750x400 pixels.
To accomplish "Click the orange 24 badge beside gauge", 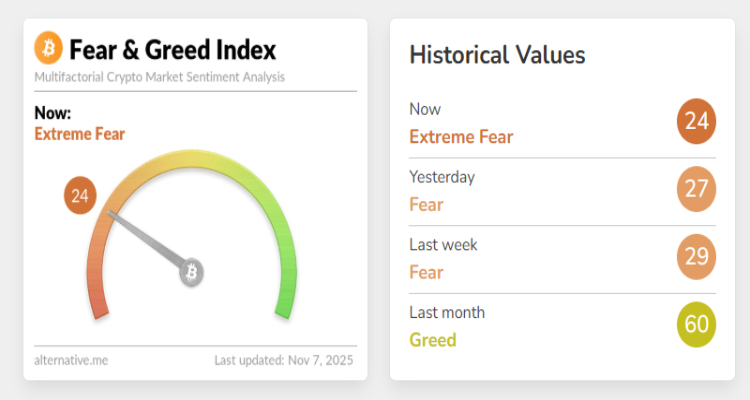I will point(80,196).
